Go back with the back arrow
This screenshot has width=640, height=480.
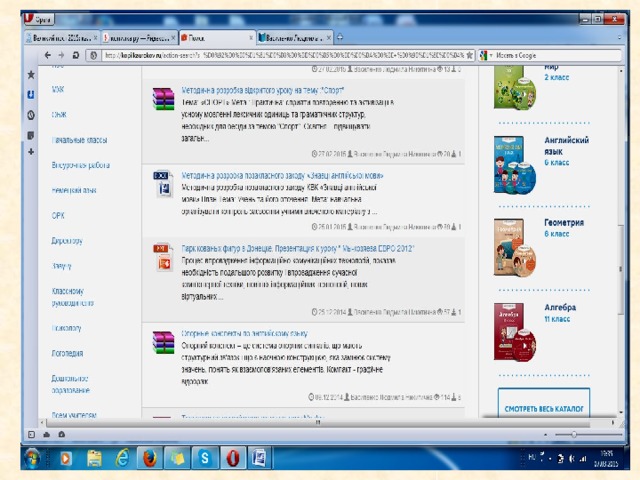click(x=48, y=55)
